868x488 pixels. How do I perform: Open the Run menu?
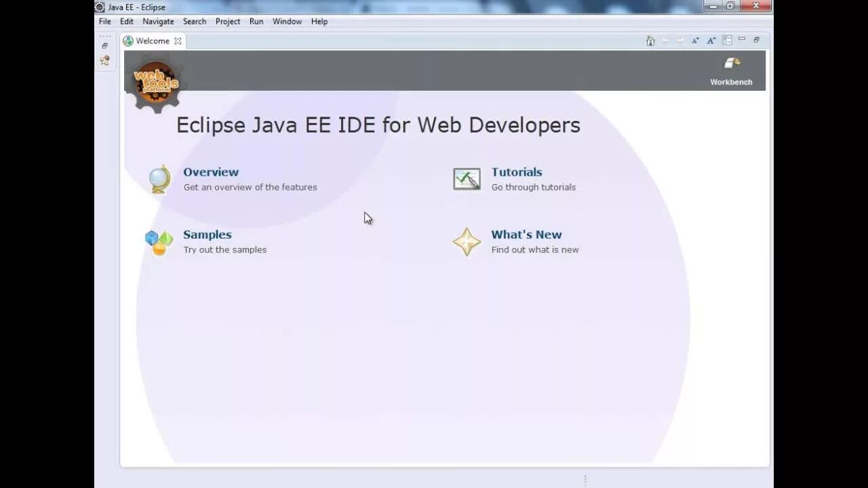[x=256, y=22]
